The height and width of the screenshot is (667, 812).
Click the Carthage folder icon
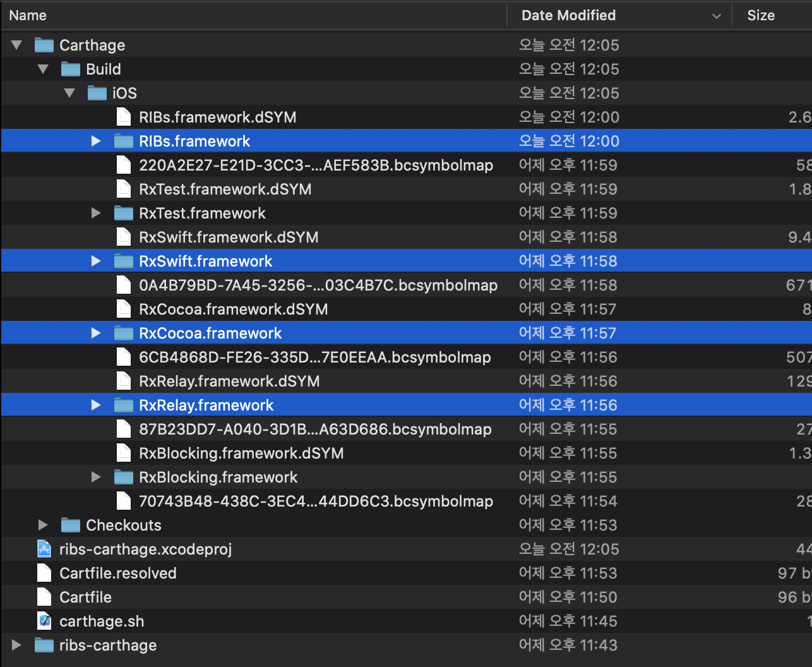[x=44, y=45]
